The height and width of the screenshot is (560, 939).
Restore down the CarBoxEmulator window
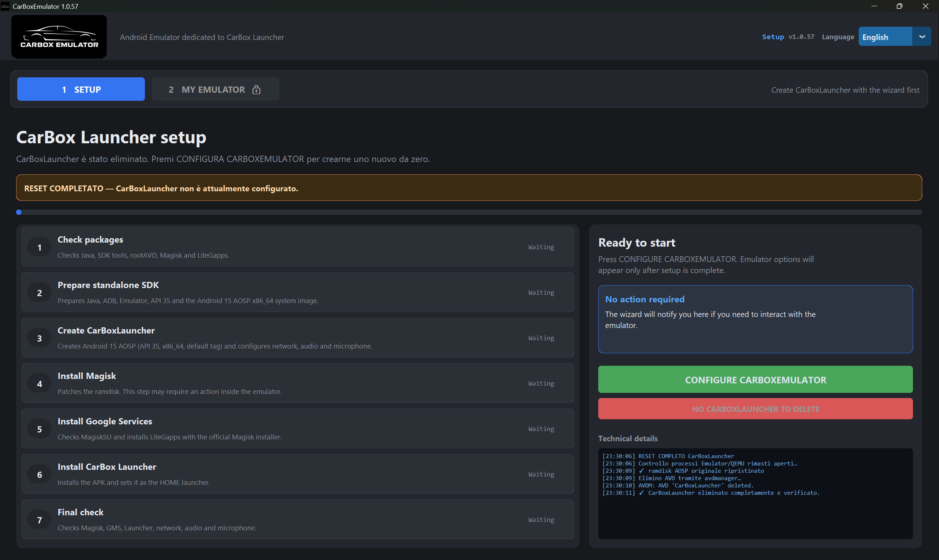pos(899,6)
